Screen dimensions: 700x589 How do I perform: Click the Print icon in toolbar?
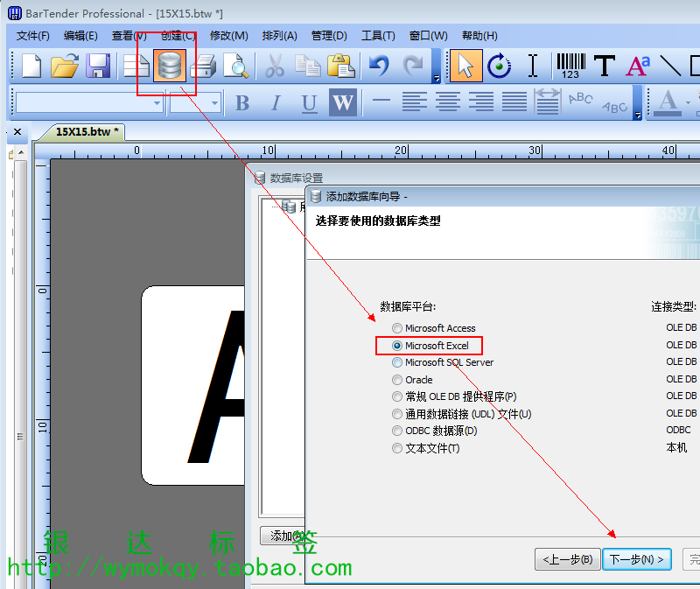pyautogui.click(x=202, y=67)
